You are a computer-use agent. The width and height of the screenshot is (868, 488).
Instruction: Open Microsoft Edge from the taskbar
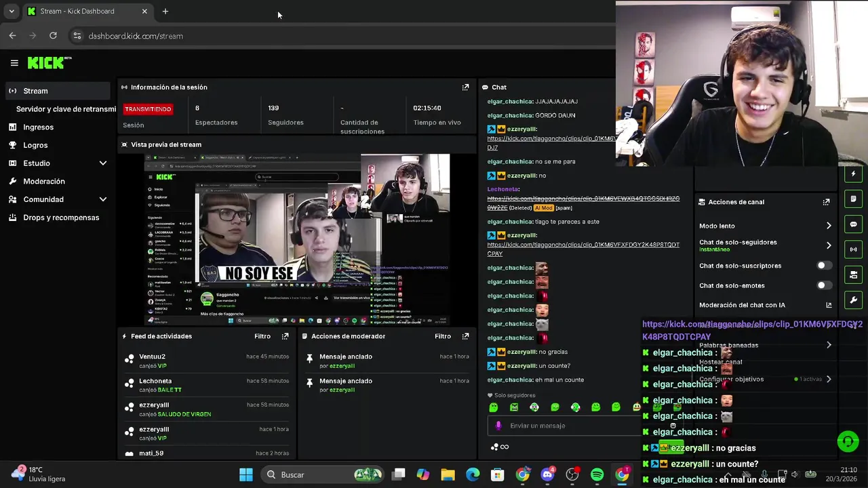pyautogui.click(x=473, y=474)
